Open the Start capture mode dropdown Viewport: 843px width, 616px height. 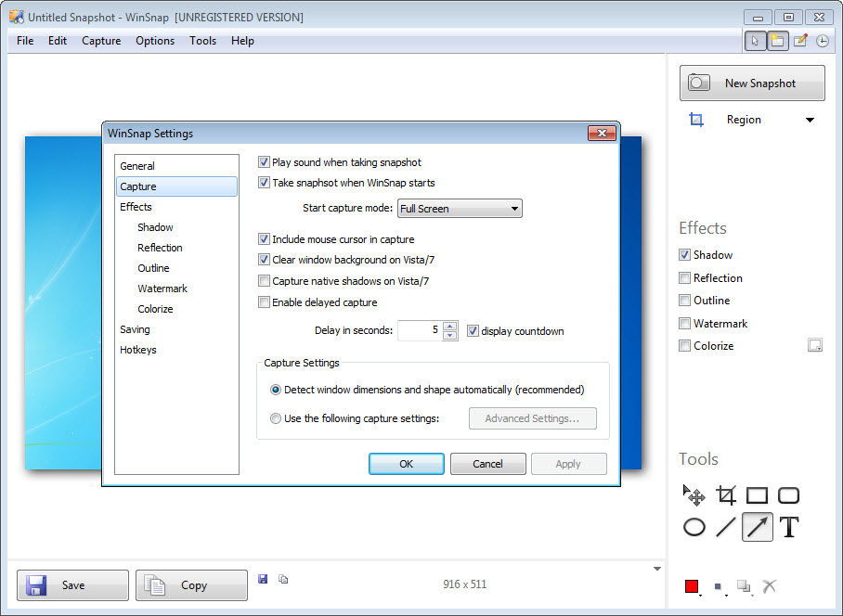460,209
